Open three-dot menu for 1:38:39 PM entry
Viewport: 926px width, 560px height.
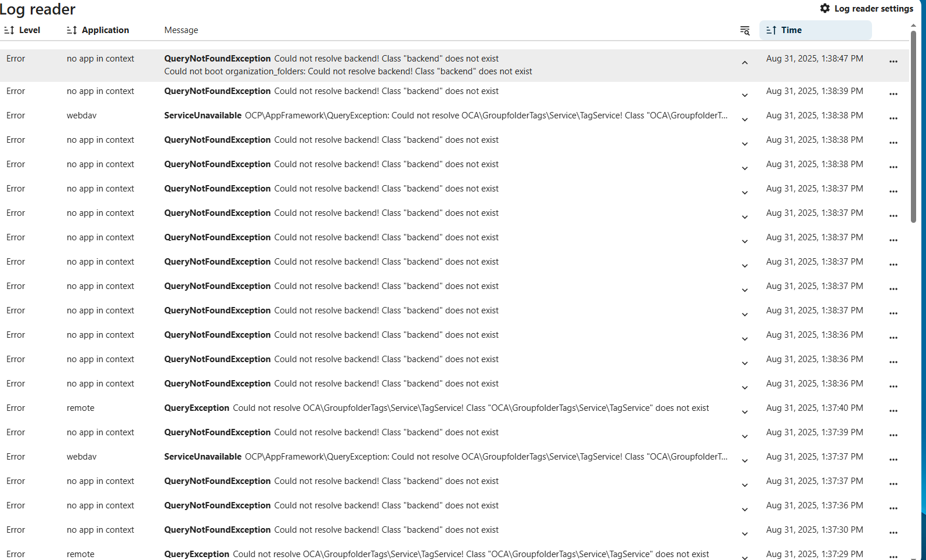[x=893, y=94]
